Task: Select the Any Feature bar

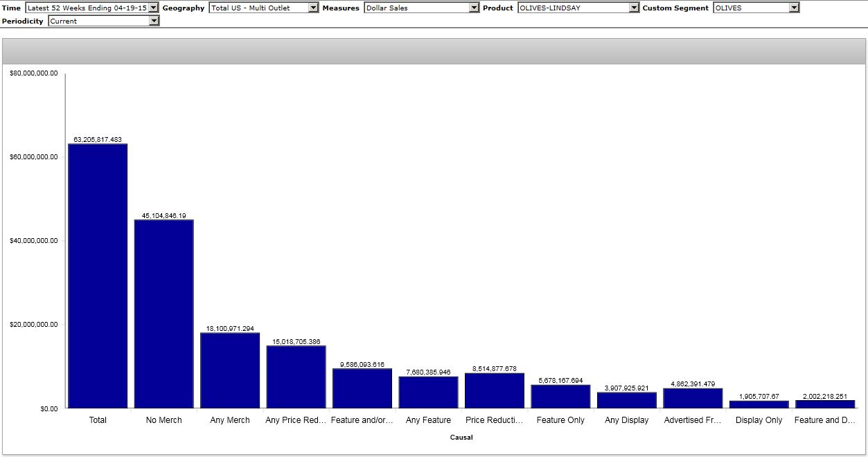Action: coord(428,392)
